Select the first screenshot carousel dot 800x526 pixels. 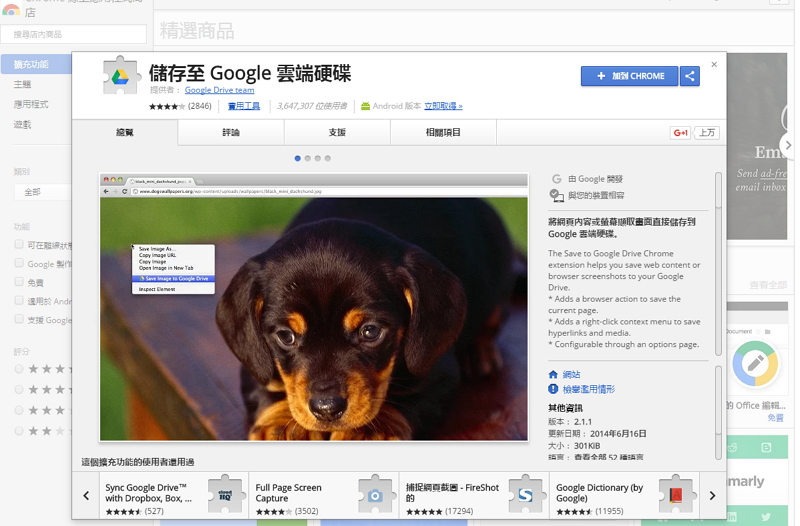(297, 158)
